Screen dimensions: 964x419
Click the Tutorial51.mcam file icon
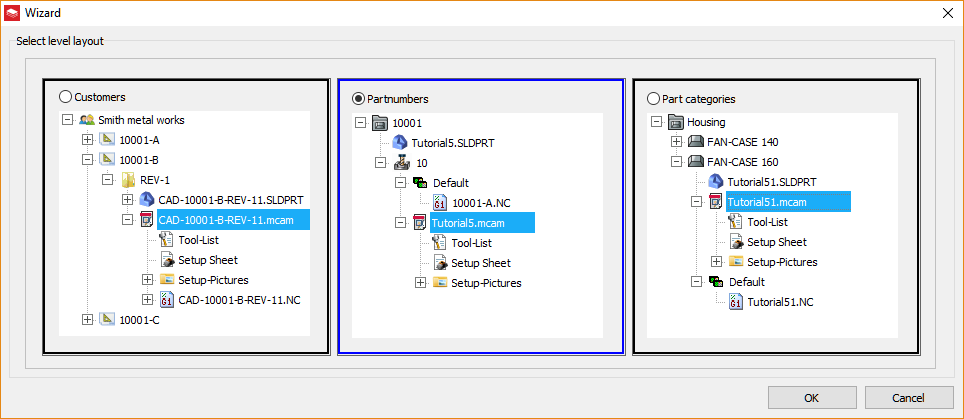(715, 202)
